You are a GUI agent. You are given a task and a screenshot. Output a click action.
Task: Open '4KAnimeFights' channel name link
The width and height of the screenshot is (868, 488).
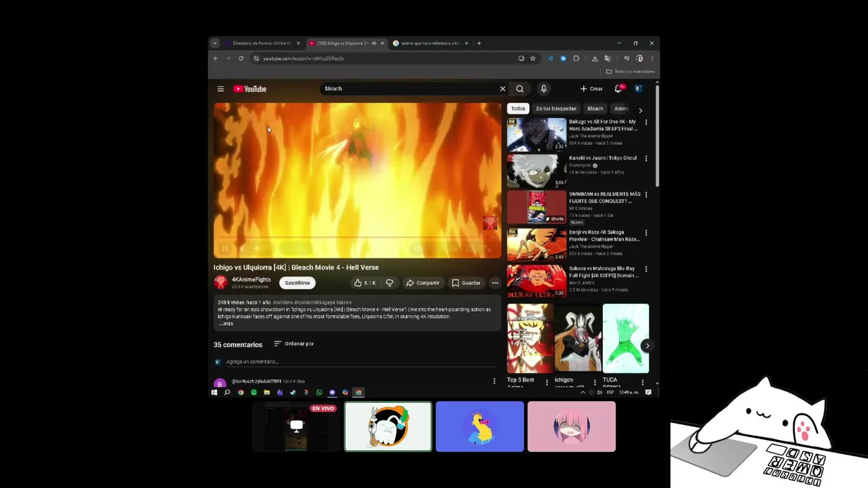(251, 279)
